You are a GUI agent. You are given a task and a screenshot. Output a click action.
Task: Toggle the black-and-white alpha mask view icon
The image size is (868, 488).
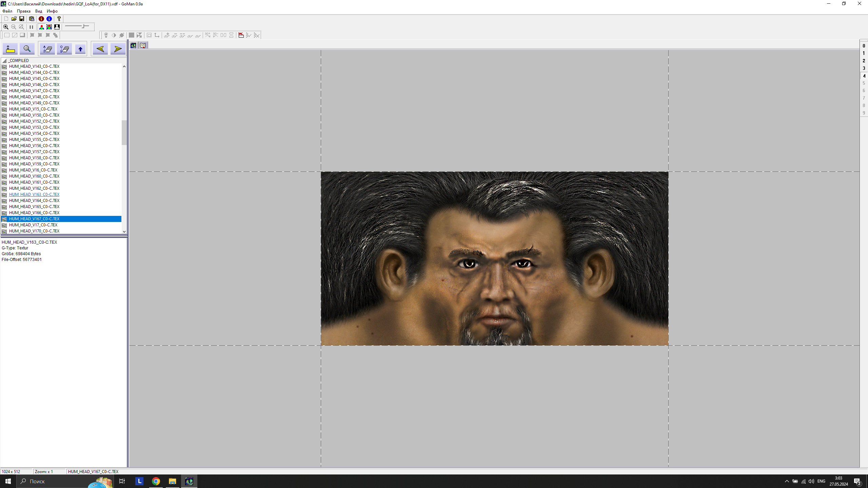tap(57, 27)
